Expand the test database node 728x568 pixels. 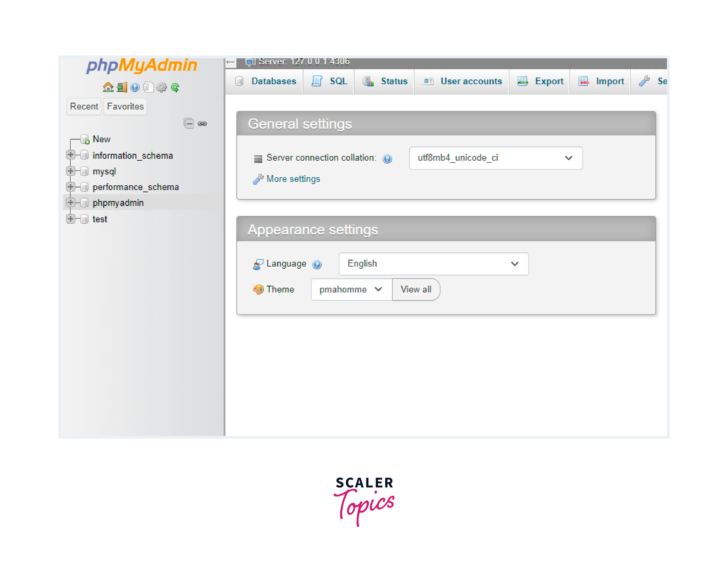tap(70, 219)
